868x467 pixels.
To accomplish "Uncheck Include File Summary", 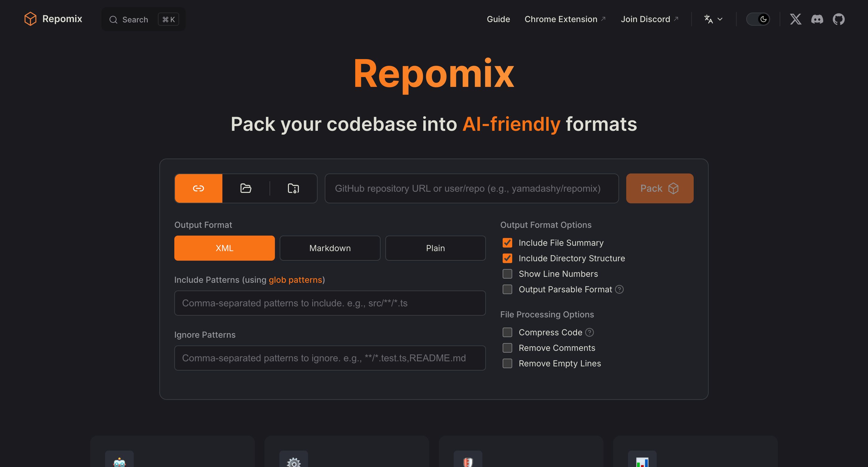I will click(507, 243).
